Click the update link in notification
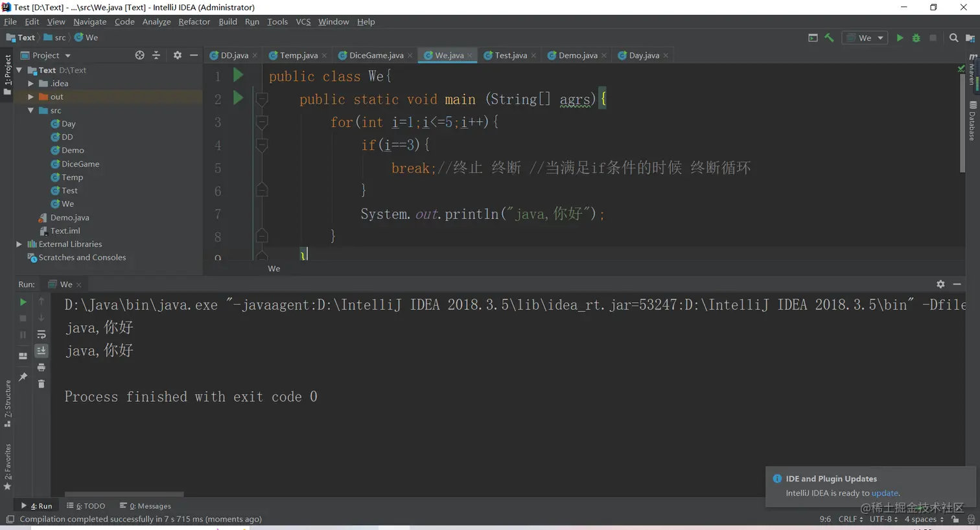This screenshot has height=530, width=980. click(x=885, y=493)
